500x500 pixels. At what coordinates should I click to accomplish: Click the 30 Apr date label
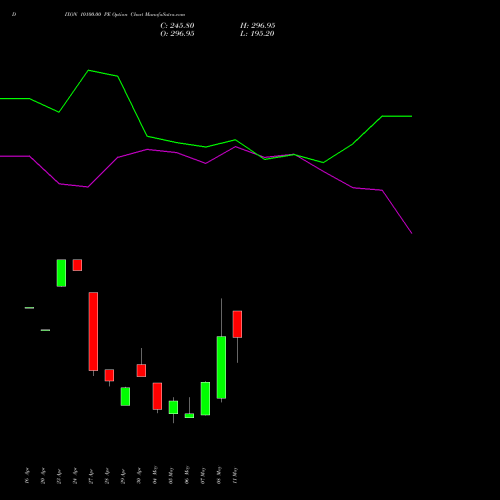(139, 476)
